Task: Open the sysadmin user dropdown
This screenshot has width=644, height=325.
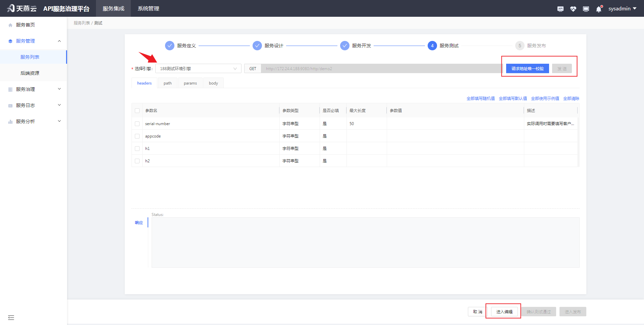Action: click(x=622, y=9)
